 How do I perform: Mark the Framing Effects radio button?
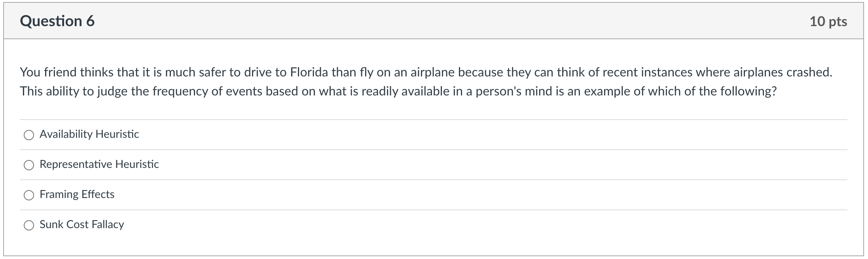click(29, 196)
